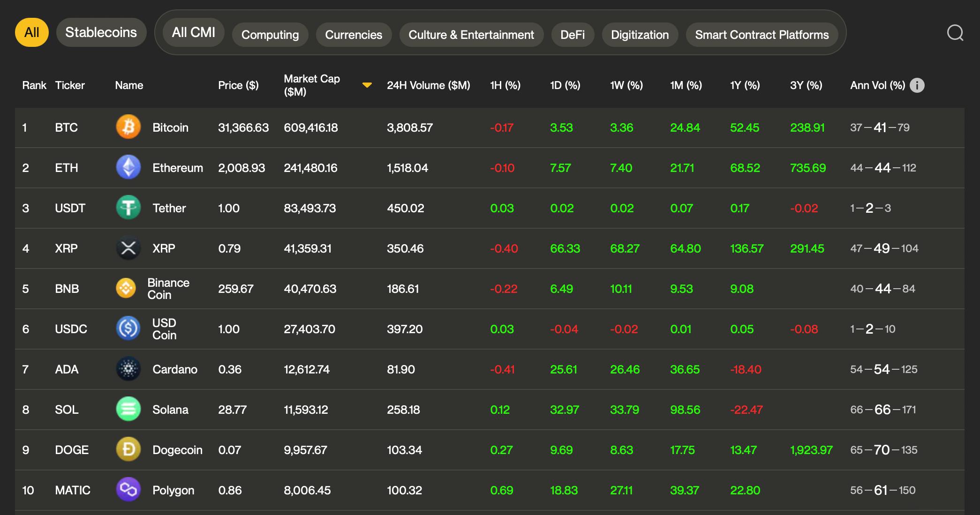Sort by Price column header
The image size is (980, 515).
[238, 85]
